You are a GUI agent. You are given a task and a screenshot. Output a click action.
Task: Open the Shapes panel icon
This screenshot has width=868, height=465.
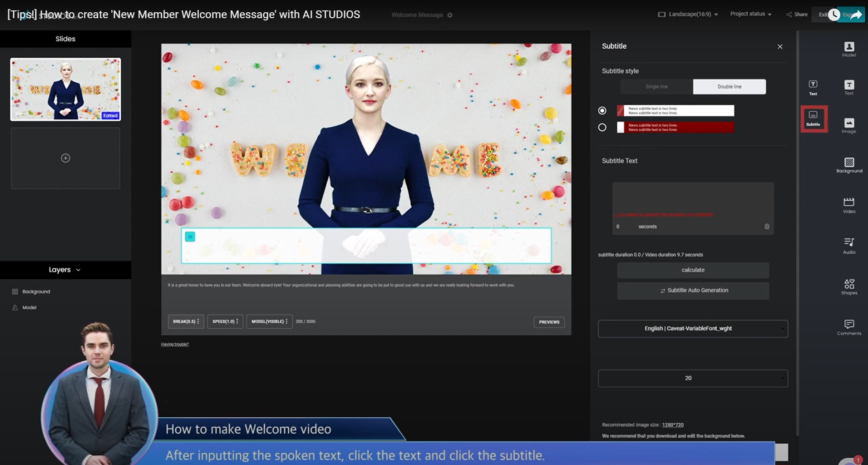[849, 287]
